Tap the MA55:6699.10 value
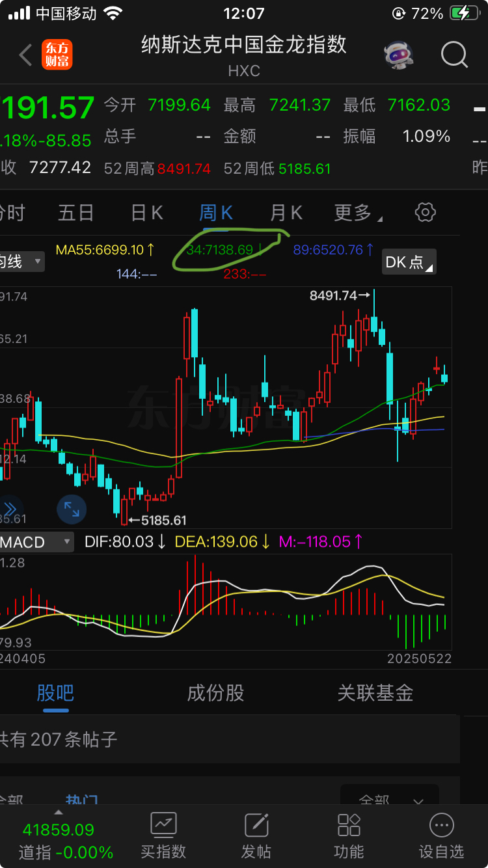This screenshot has width=488, height=868. click(105, 250)
